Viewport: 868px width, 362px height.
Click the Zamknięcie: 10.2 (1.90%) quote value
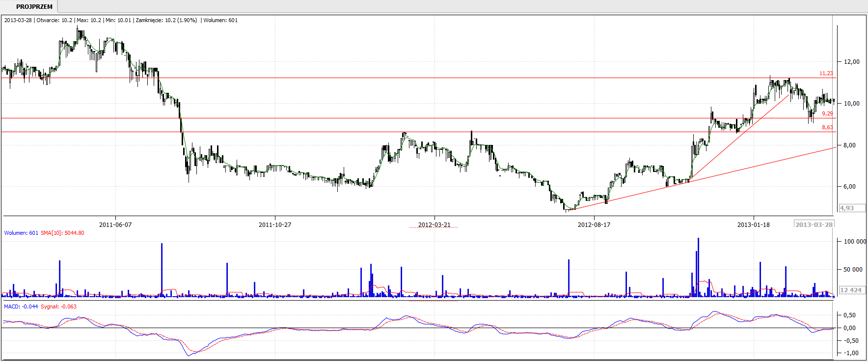tap(166, 20)
